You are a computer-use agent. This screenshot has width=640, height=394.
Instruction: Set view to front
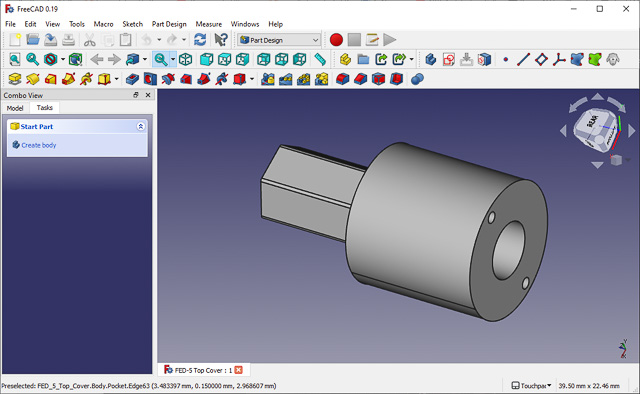(x=207, y=60)
